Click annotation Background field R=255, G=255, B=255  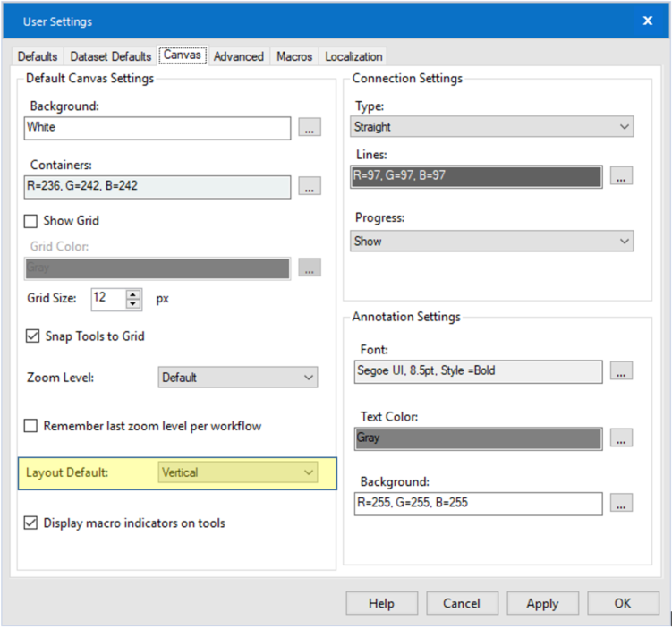[x=479, y=504]
